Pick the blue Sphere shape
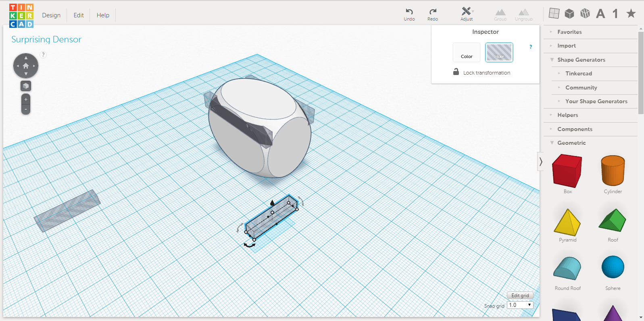The height and width of the screenshot is (321, 644). pos(613,267)
